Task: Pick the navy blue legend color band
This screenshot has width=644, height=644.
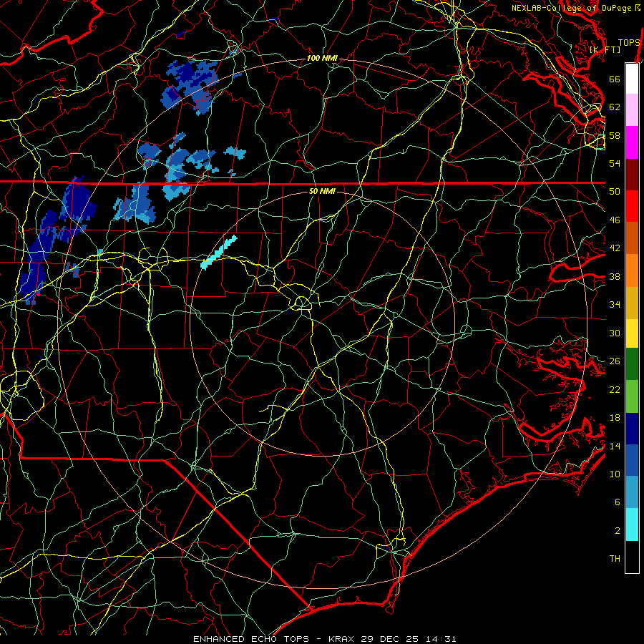Action: 632,429
